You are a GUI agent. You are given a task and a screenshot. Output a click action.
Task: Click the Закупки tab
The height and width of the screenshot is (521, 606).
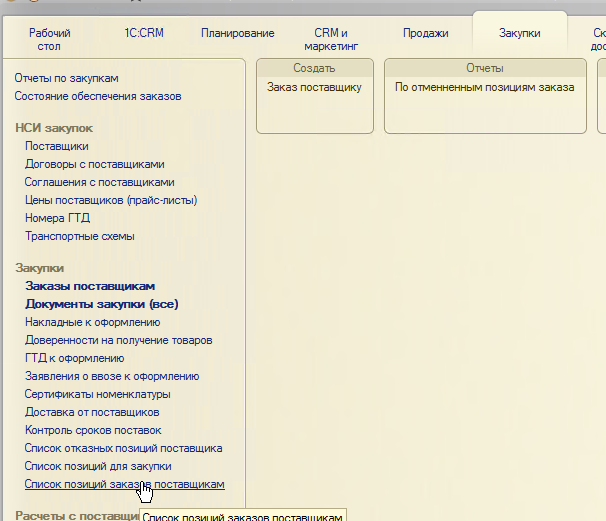click(519, 33)
